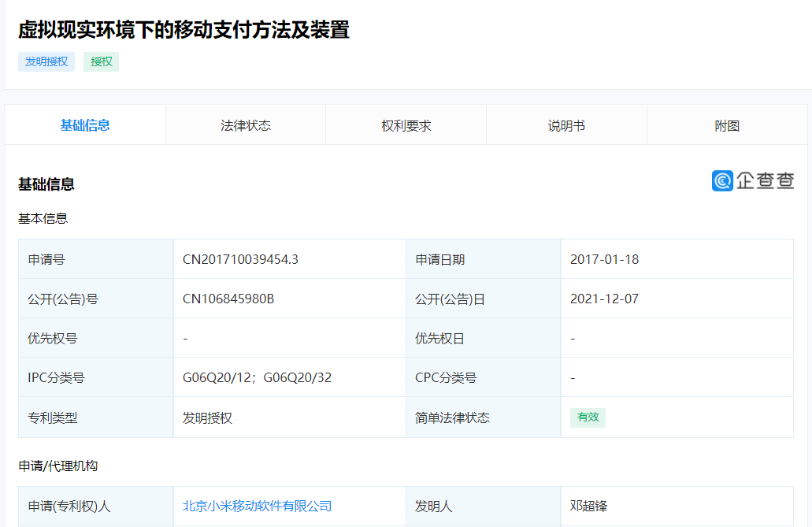
Task: Click the blue 发明授权 badge
Action: 46,61
